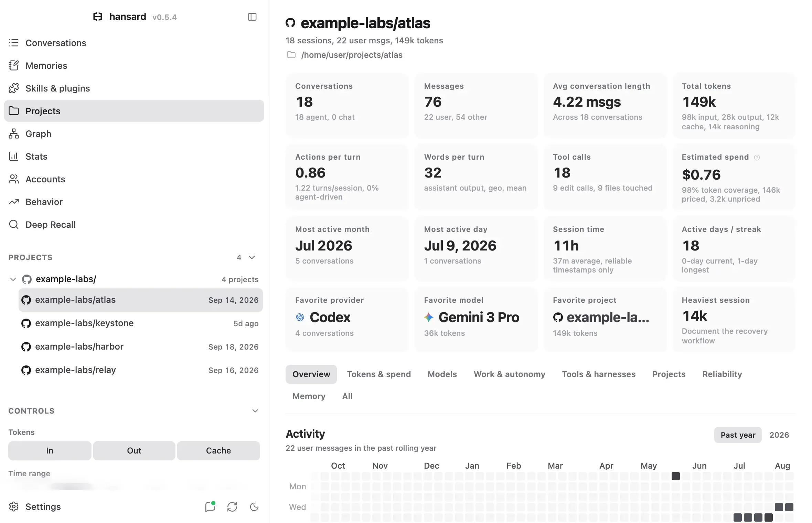
Task: Click the refresh sync icon
Action: pos(232,506)
